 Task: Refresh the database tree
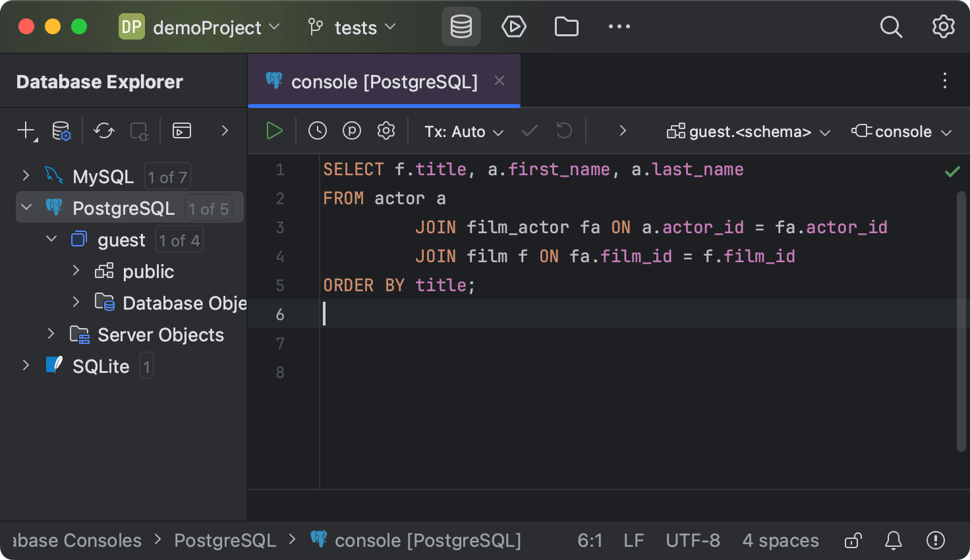coord(103,130)
